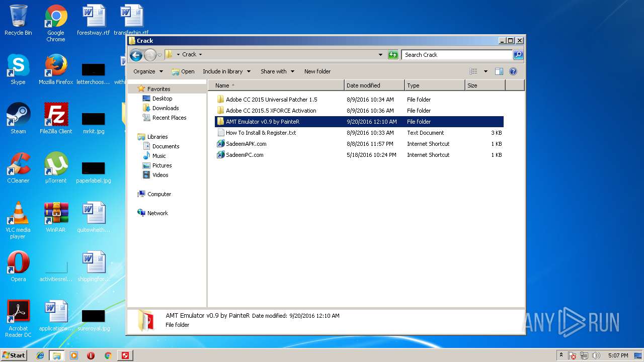Click the volume speaker tray icon
This screenshot has height=362, width=644.
click(596, 355)
